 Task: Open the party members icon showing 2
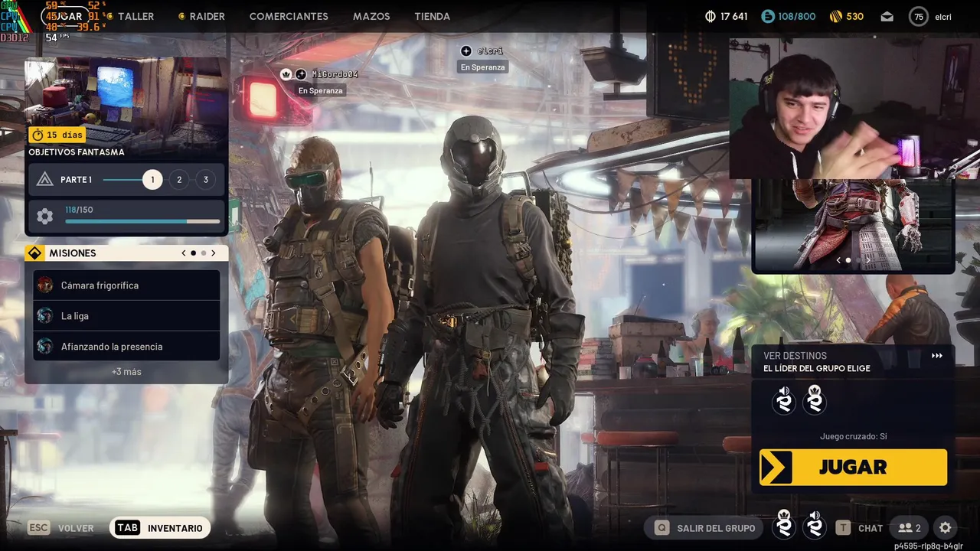click(910, 528)
